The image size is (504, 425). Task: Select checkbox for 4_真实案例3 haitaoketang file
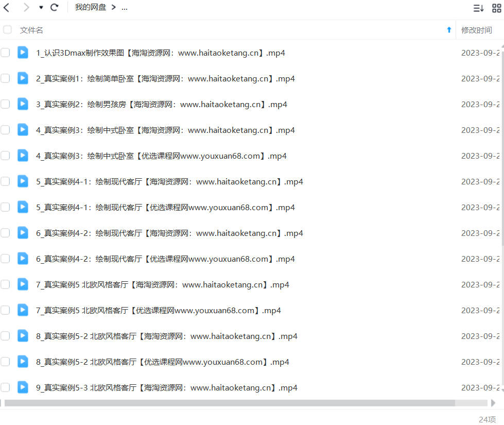click(x=5, y=130)
